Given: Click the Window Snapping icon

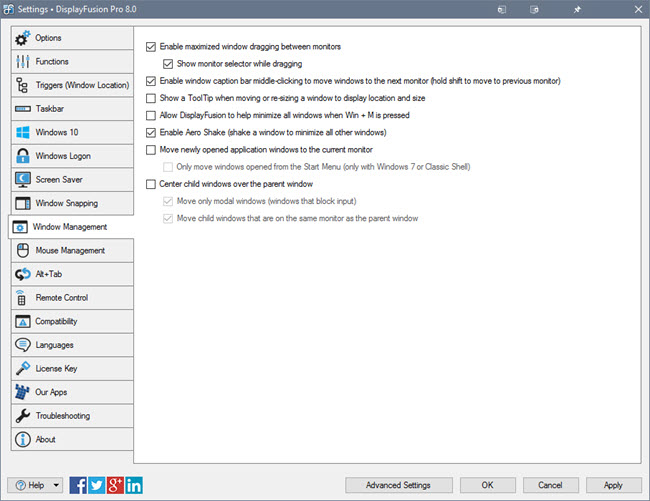Looking at the screenshot, I should (23, 203).
